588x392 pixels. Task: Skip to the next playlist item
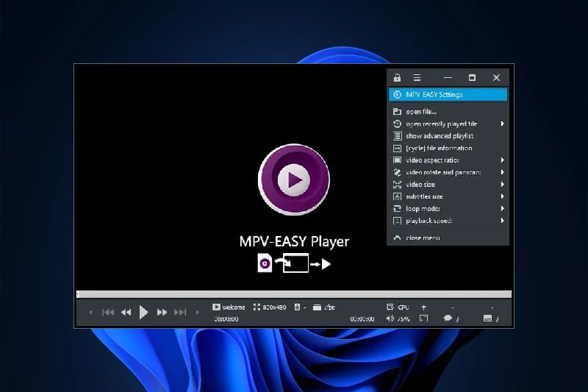[180, 312]
